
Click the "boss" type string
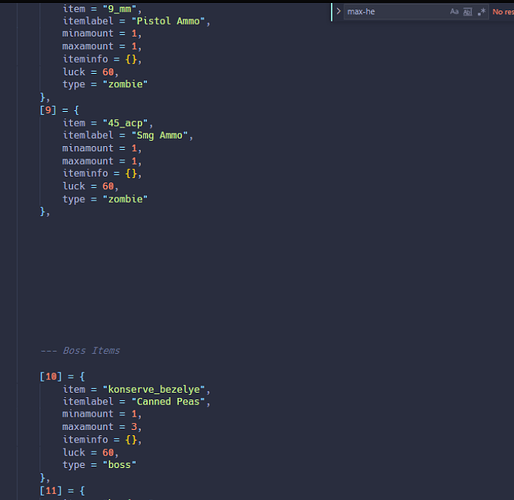[x=119, y=465]
